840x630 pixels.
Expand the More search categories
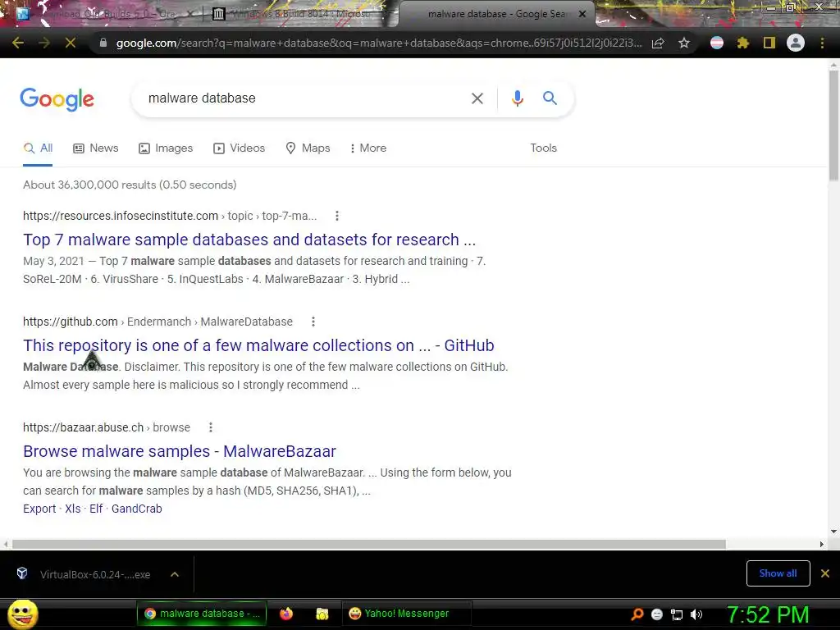coord(368,148)
